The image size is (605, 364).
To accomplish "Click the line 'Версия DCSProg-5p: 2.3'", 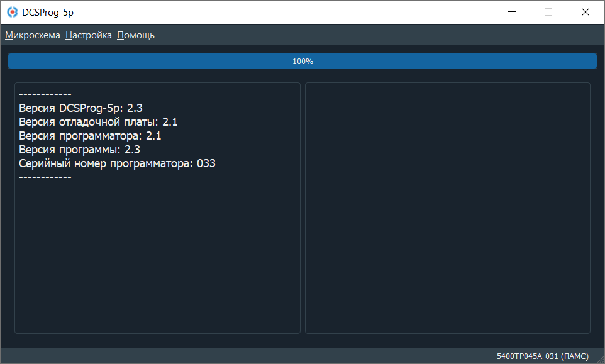I will (x=80, y=108).
